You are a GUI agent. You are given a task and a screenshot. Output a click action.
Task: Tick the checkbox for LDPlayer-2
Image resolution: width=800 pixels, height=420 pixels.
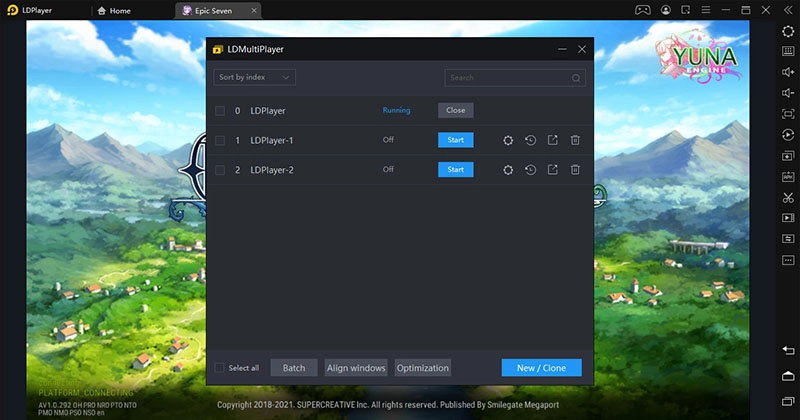[x=220, y=169]
